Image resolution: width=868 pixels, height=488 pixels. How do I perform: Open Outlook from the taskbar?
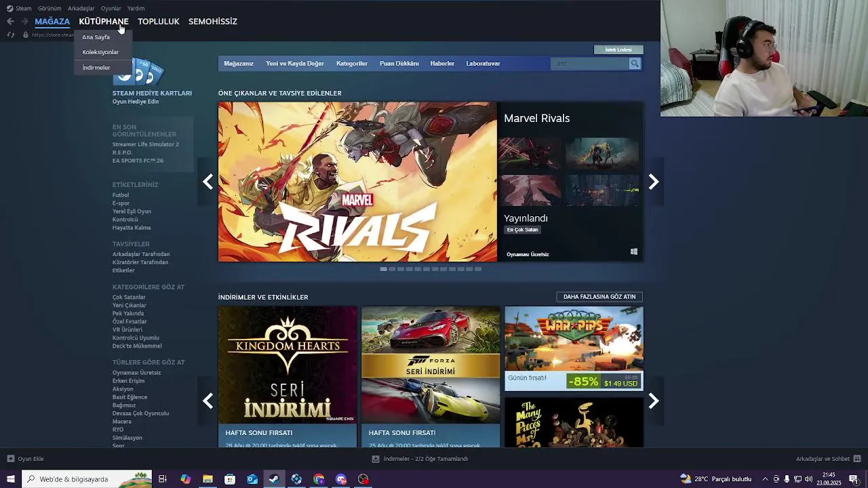[x=252, y=479]
